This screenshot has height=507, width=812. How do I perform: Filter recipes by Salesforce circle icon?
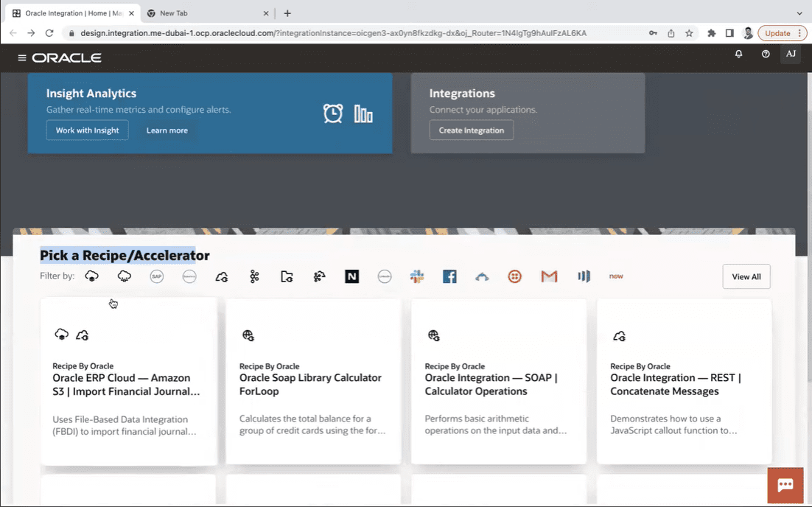tap(189, 276)
